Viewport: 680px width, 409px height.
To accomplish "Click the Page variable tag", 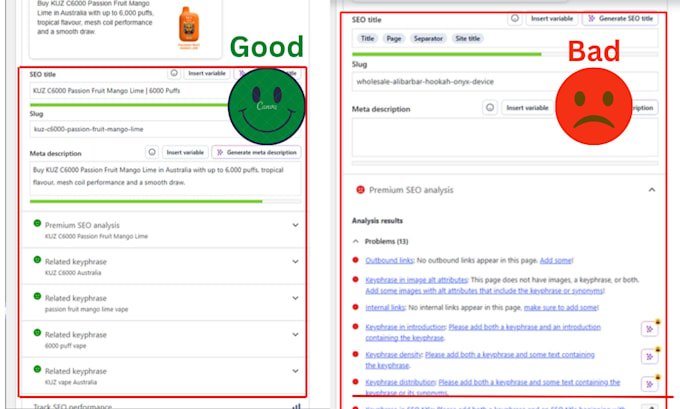I will tap(394, 38).
